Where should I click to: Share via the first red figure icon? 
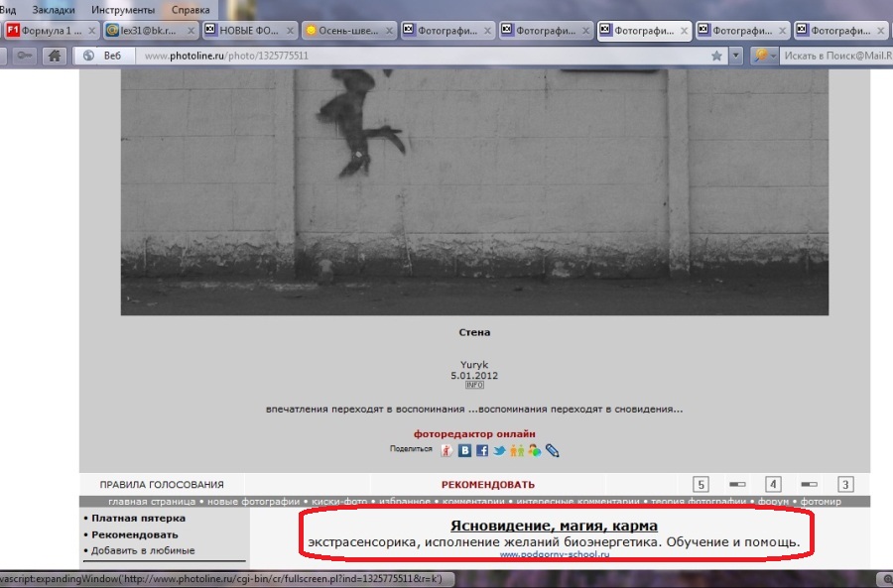pos(447,451)
